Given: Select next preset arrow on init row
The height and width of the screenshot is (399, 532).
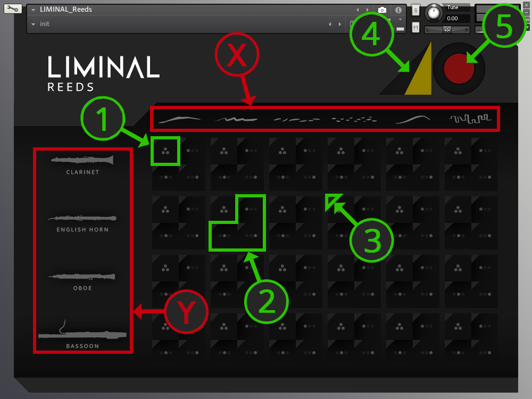Looking at the screenshot, I should 339,24.
